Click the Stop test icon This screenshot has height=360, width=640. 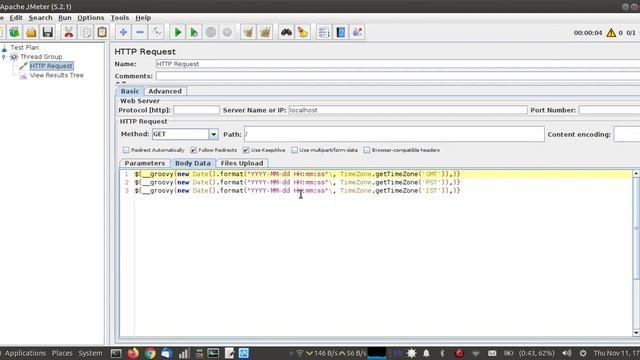(x=211, y=32)
